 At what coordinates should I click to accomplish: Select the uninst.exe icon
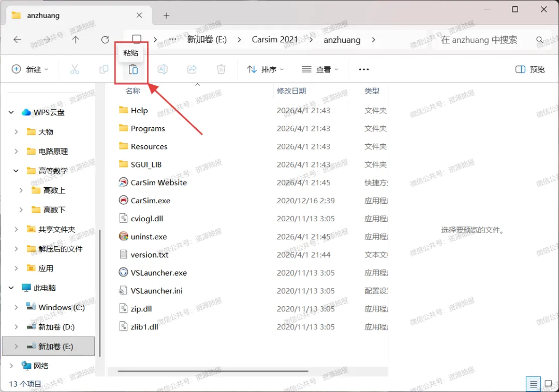(x=123, y=236)
